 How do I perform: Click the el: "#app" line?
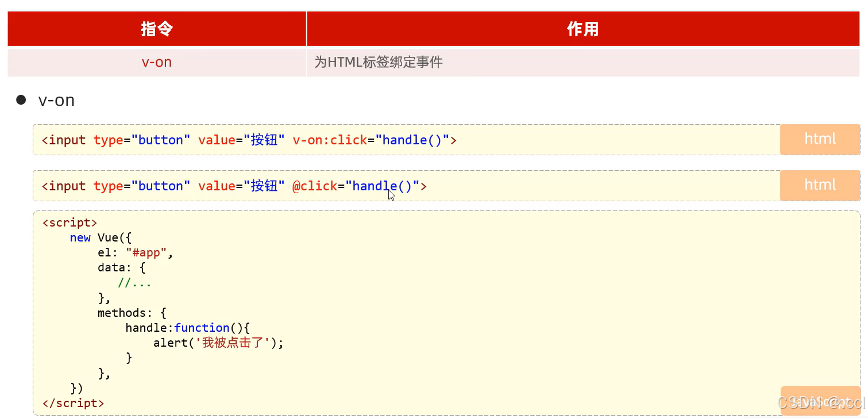click(x=135, y=252)
